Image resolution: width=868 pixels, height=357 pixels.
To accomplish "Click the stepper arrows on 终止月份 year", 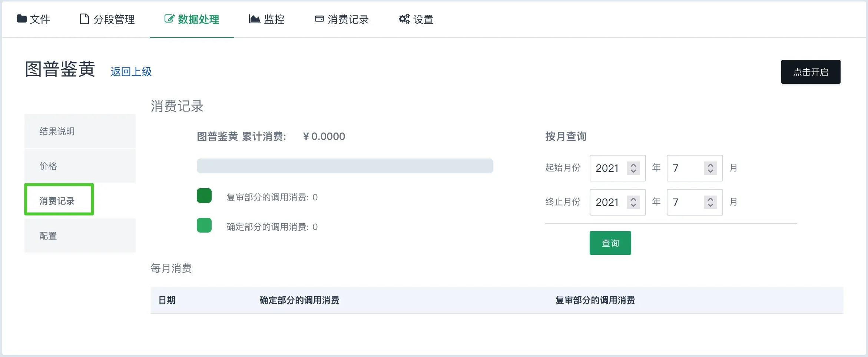I will coord(633,202).
